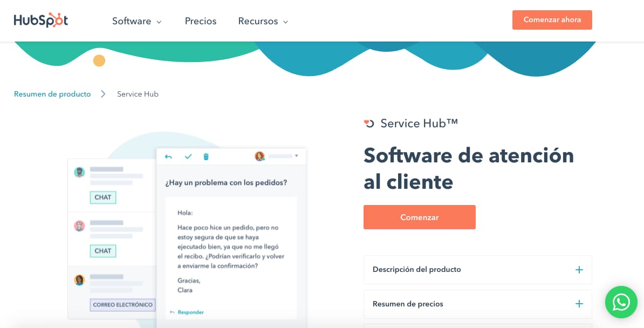Click the assignee avatar in the email header
The height and width of the screenshot is (328, 644).
(x=261, y=156)
